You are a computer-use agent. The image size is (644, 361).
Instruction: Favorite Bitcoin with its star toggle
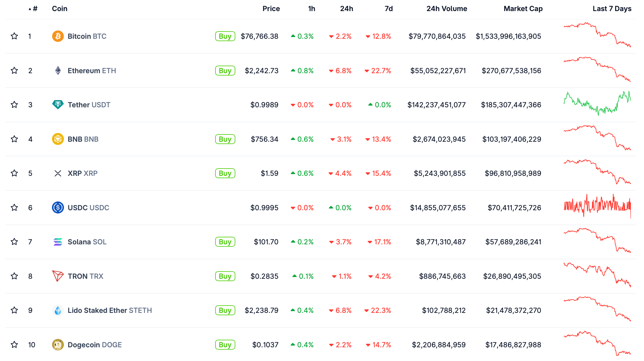click(14, 36)
